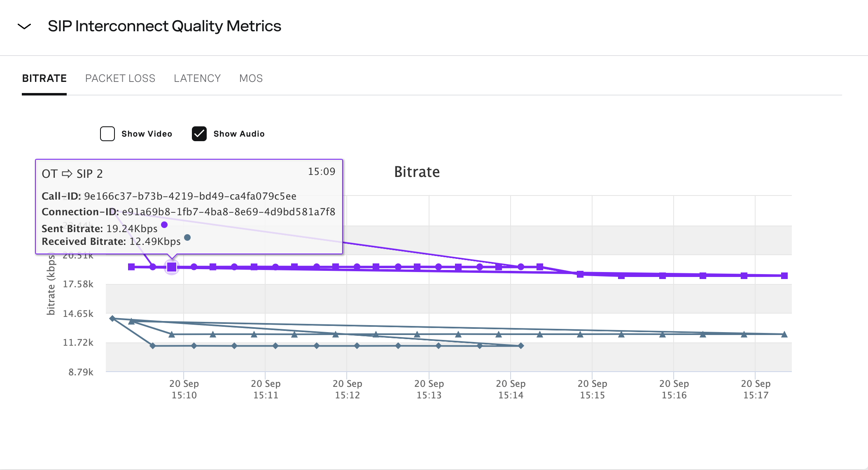Click the Received Bitrate teal dot indicator
Screen dimensions: 868x470
pos(187,237)
